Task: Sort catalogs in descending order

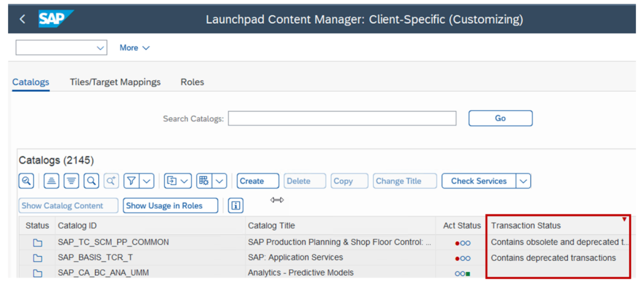Action: [x=72, y=180]
